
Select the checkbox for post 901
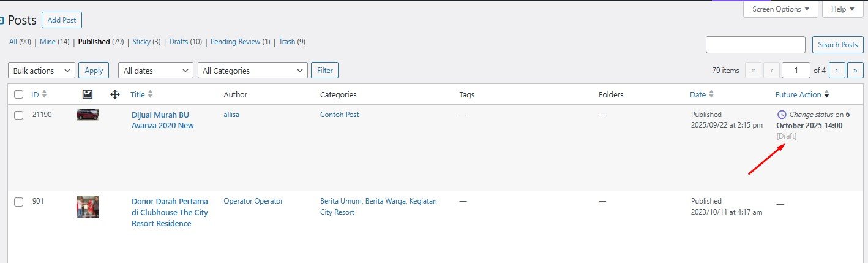coord(19,202)
